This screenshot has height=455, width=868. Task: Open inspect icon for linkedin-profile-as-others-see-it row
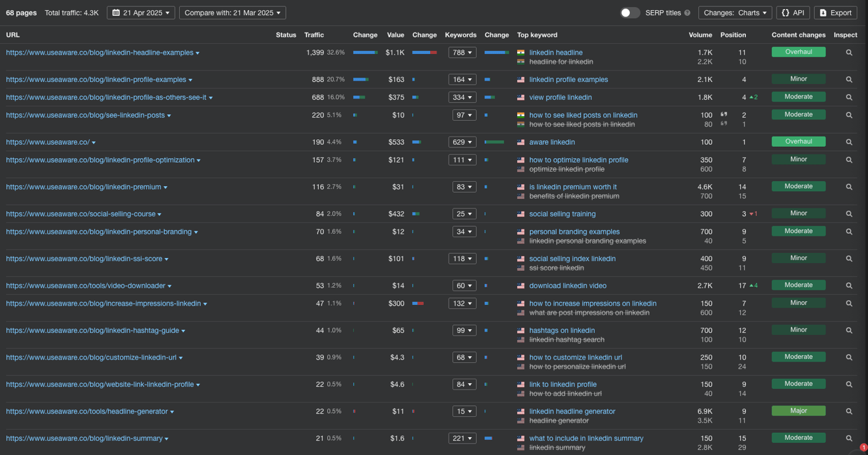click(849, 97)
